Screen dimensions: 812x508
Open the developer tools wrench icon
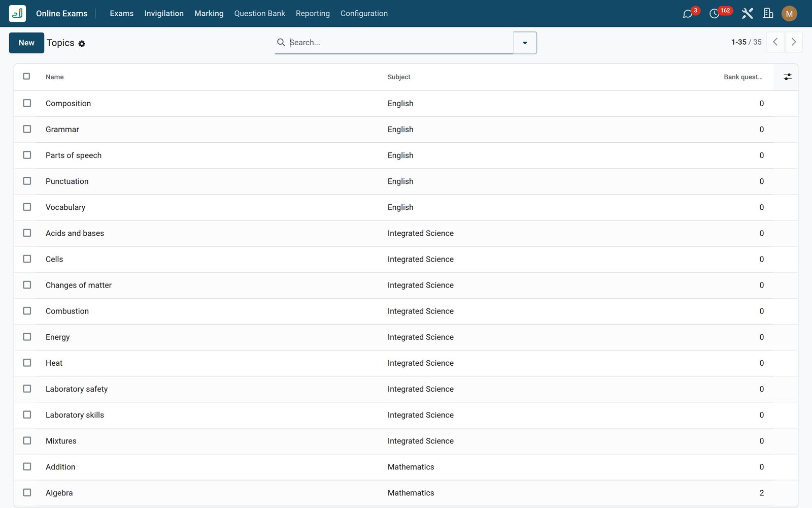pos(747,14)
